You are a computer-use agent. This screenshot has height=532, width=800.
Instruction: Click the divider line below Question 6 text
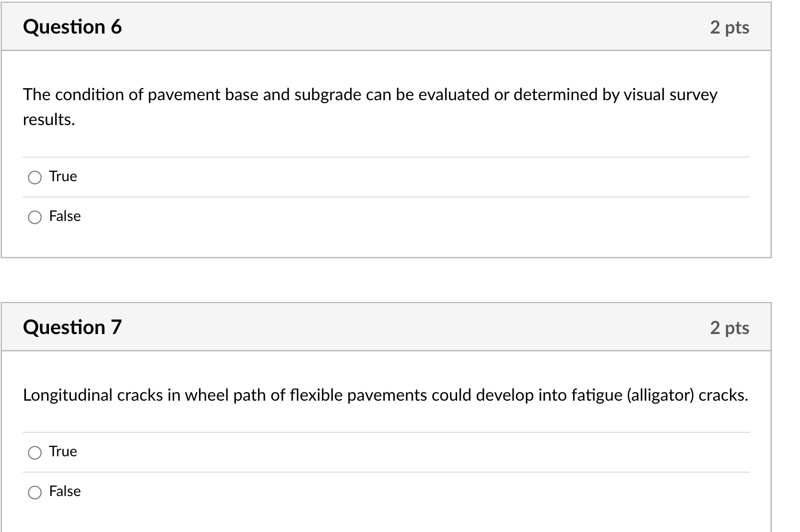pyautogui.click(x=384, y=156)
